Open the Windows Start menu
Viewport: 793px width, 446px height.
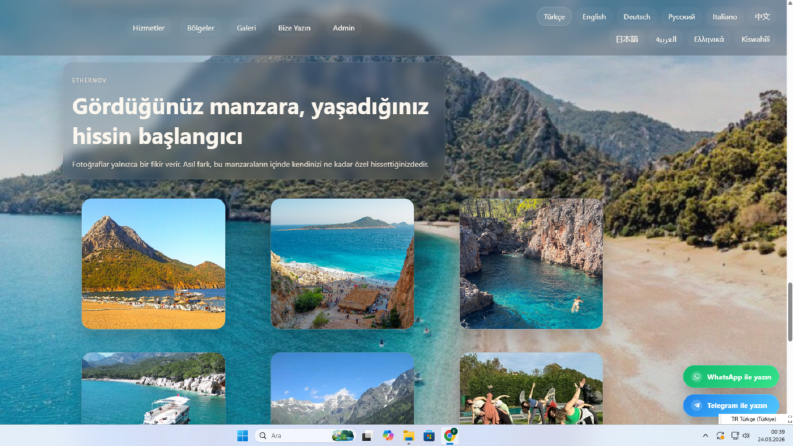[x=242, y=435]
